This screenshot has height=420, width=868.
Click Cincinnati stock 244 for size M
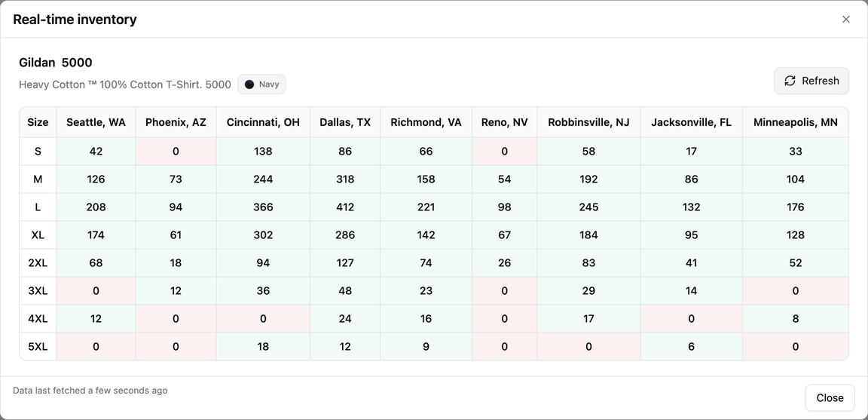[x=263, y=179]
